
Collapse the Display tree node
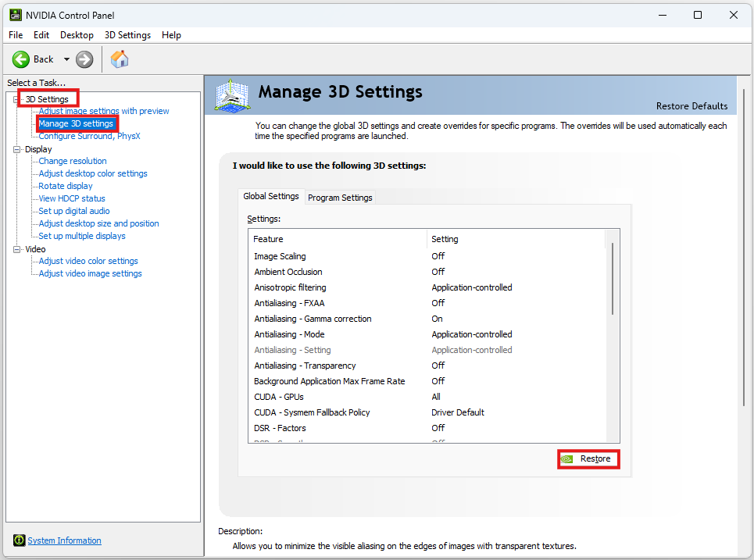17,149
